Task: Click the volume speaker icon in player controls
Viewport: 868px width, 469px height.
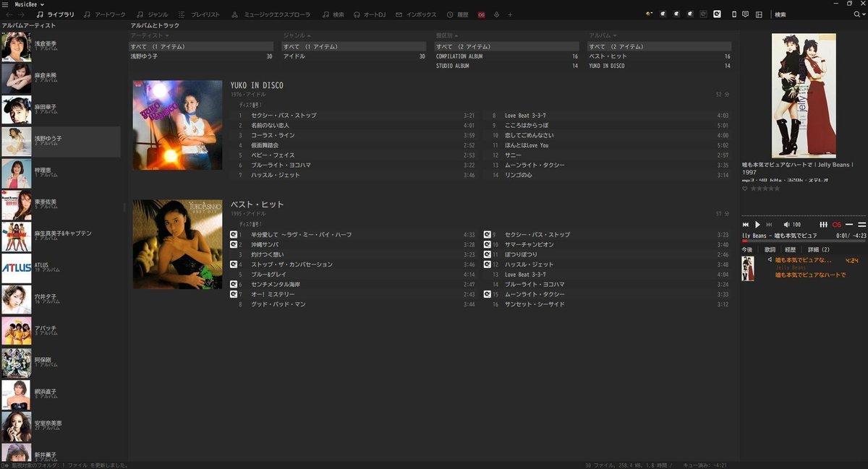Action: (x=786, y=224)
